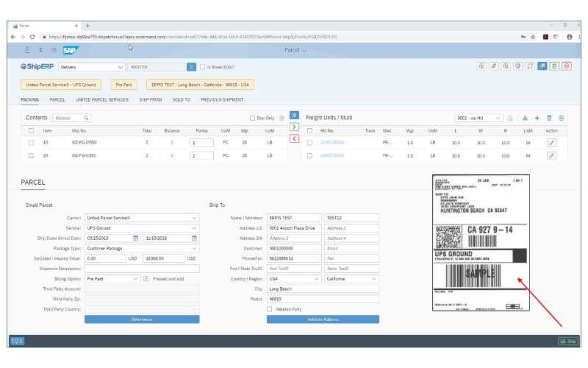Add a freight unit with the plus icon

pyautogui.click(x=537, y=118)
